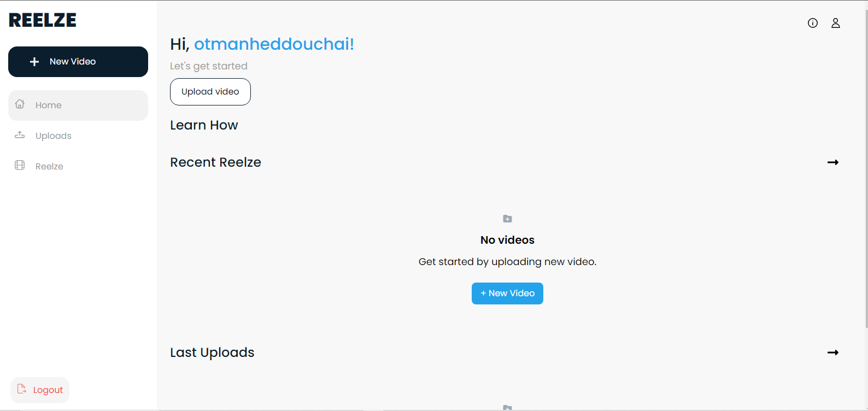Click the REELZE logo
This screenshot has height=411, width=868.
43,20
